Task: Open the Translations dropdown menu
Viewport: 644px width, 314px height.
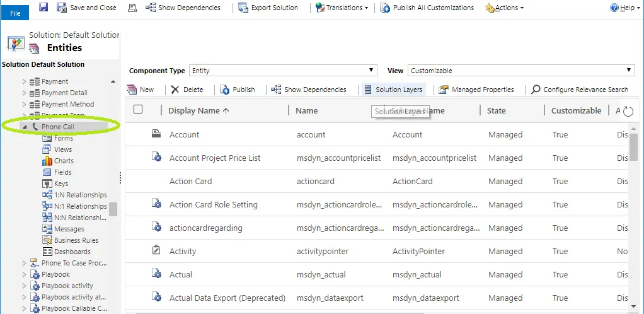Action: coord(342,8)
